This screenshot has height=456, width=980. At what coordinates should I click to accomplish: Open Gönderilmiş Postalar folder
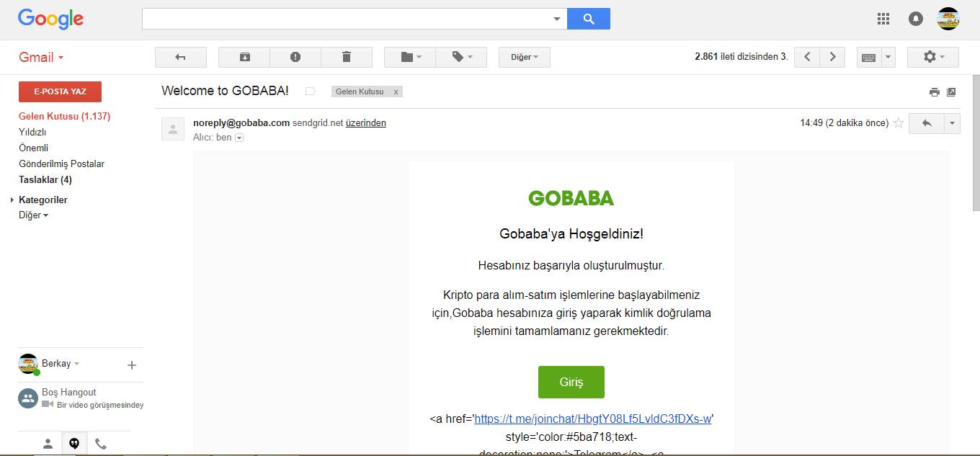pyautogui.click(x=61, y=164)
